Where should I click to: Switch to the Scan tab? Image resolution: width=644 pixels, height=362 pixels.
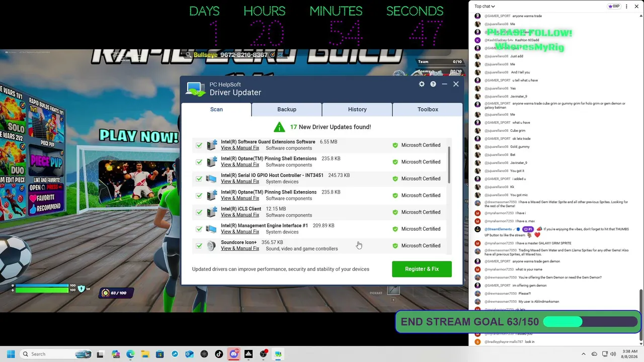(x=216, y=109)
